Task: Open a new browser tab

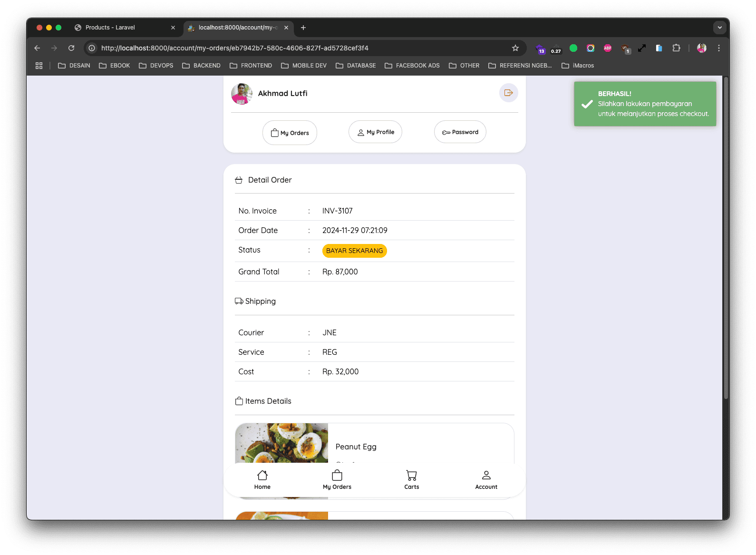Action: pyautogui.click(x=303, y=28)
